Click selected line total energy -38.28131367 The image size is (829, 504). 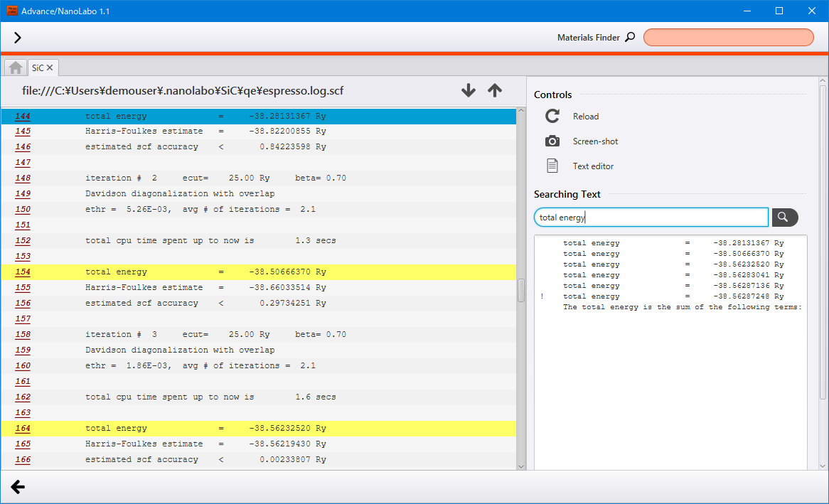click(x=259, y=116)
